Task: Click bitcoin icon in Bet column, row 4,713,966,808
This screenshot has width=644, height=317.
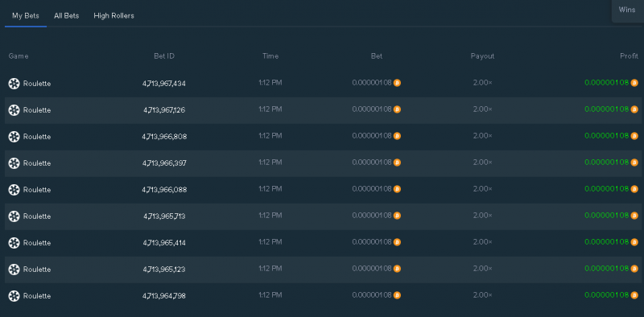Action: pos(397,136)
